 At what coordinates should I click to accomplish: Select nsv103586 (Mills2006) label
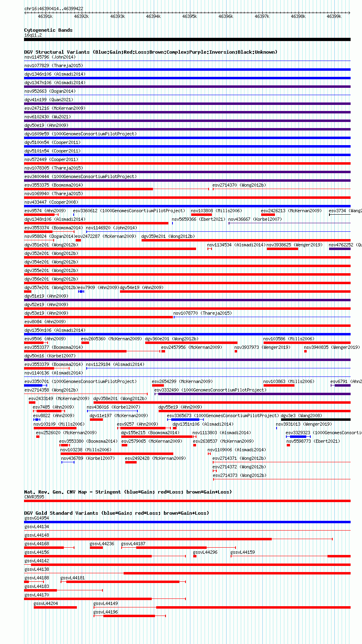[x=289, y=339]
